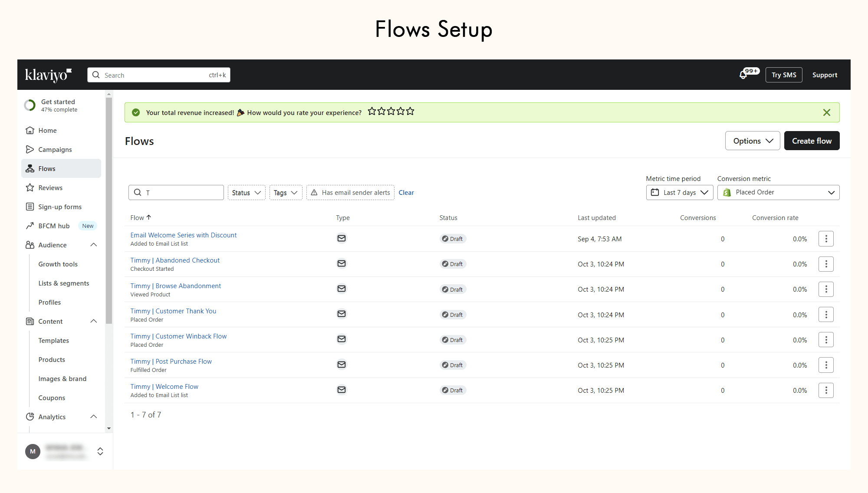Dismiss the revenue increased banner
Viewport: 868px width, 493px height.
pos(826,113)
